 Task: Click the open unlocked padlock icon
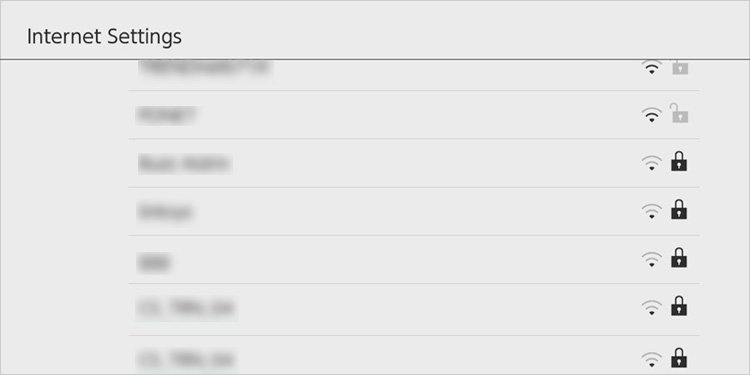[679, 113]
